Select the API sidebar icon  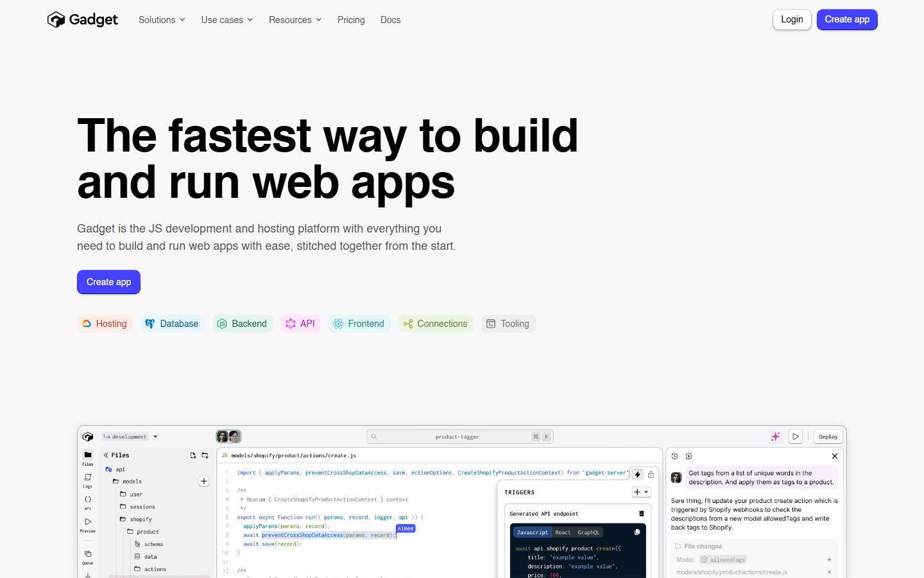pos(88,499)
